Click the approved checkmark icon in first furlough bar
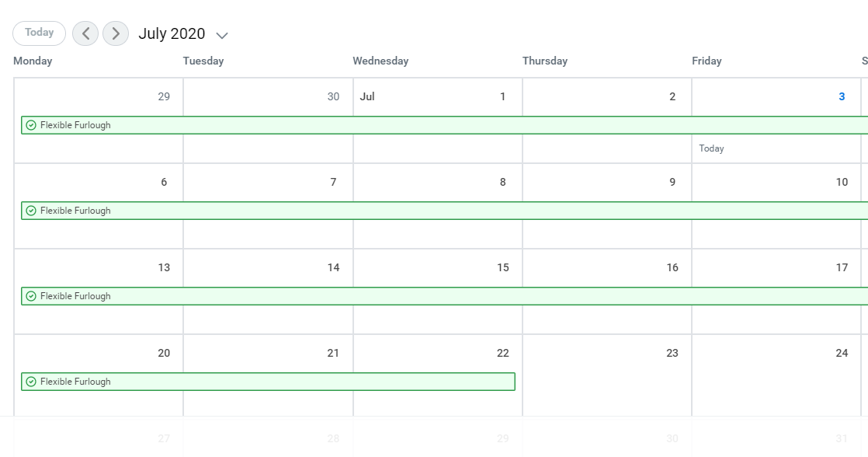The image size is (868, 457). [x=31, y=125]
